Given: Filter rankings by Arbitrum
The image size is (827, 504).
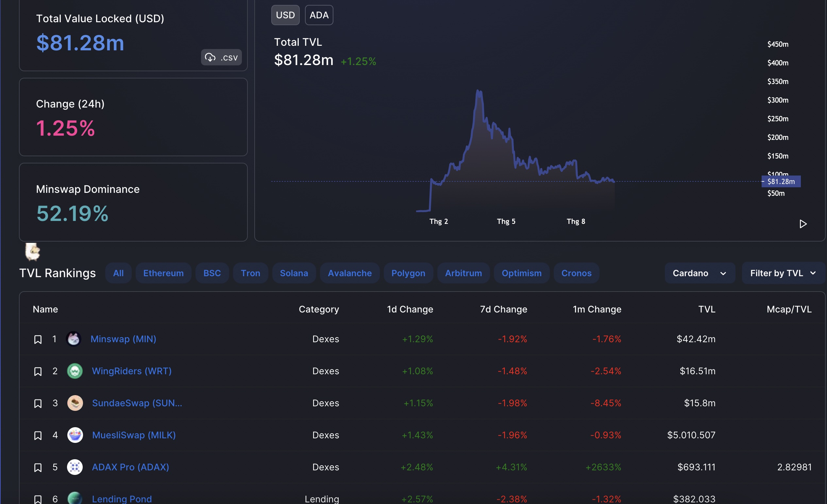Looking at the screenshot, I should coord(463,273).
